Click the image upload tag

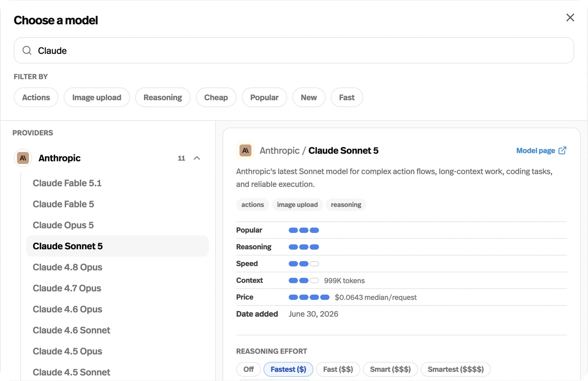(297, 205)
